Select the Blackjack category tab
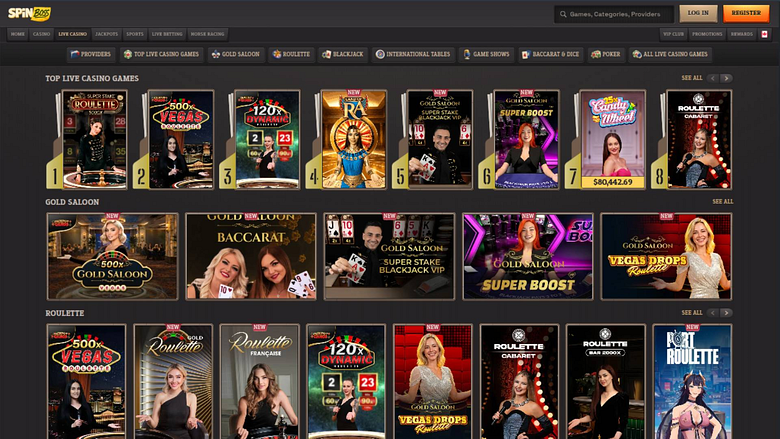The image size is (780, 439). [343, 54]
